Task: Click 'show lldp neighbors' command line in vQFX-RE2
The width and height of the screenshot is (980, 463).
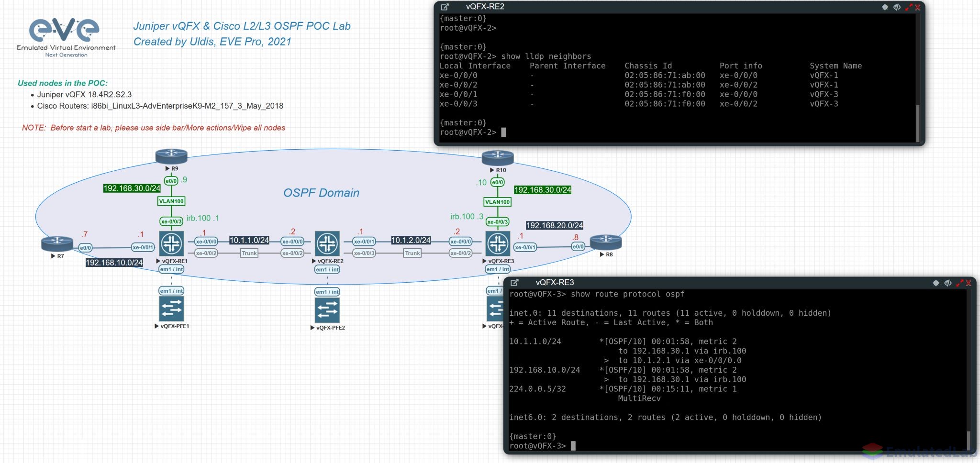Action: pyautogui.click(x=515, y=56)
